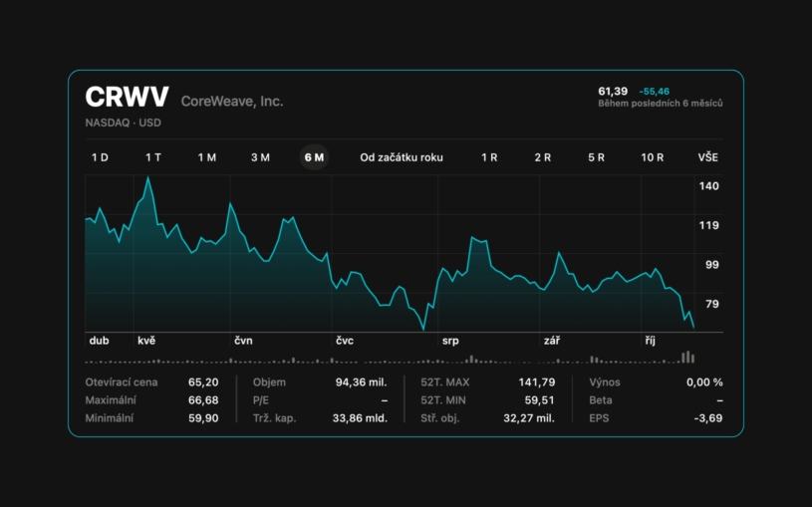The image size is (812, 507).
Task: Click the Maximální value 66,68
Action: (203, 400)
